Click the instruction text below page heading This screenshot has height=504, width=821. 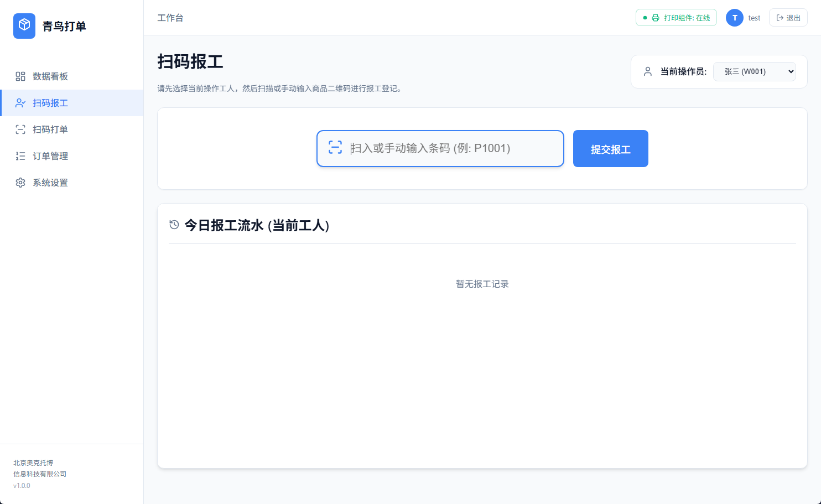click(279, 89)
